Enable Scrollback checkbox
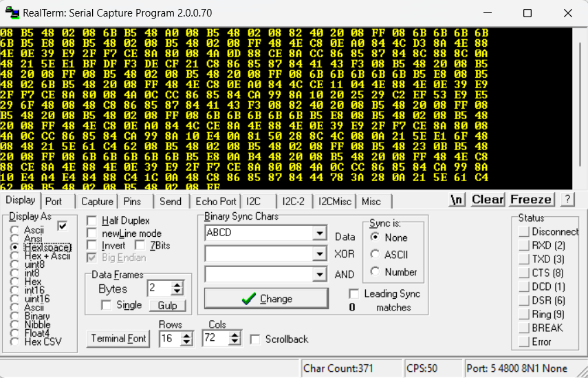The width and height of the screenshot is (588, 378). click(255, 339)
